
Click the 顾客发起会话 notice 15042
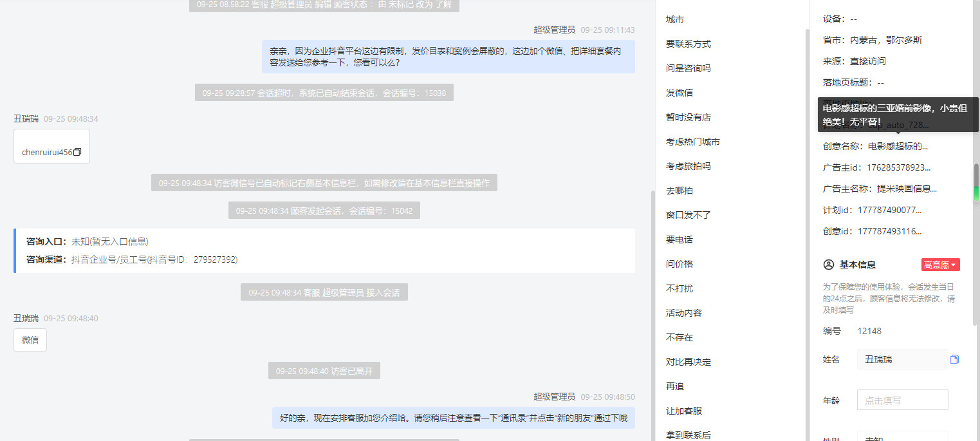324,211
